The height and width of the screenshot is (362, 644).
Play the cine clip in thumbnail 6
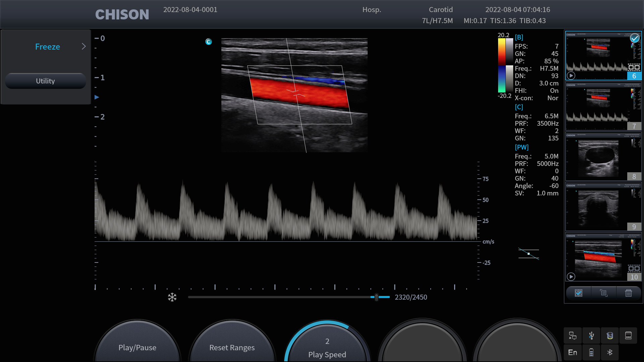571,75
